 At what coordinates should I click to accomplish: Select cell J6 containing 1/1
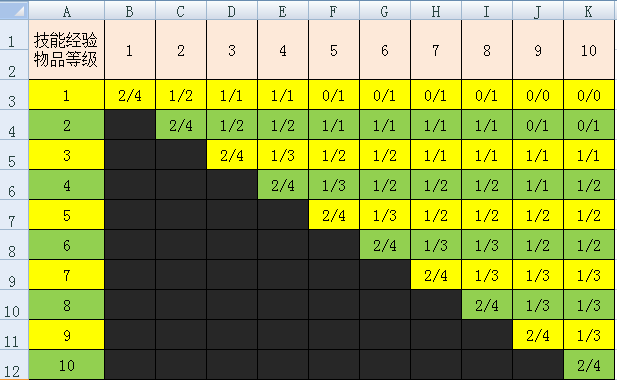click(x=538, y=185)
